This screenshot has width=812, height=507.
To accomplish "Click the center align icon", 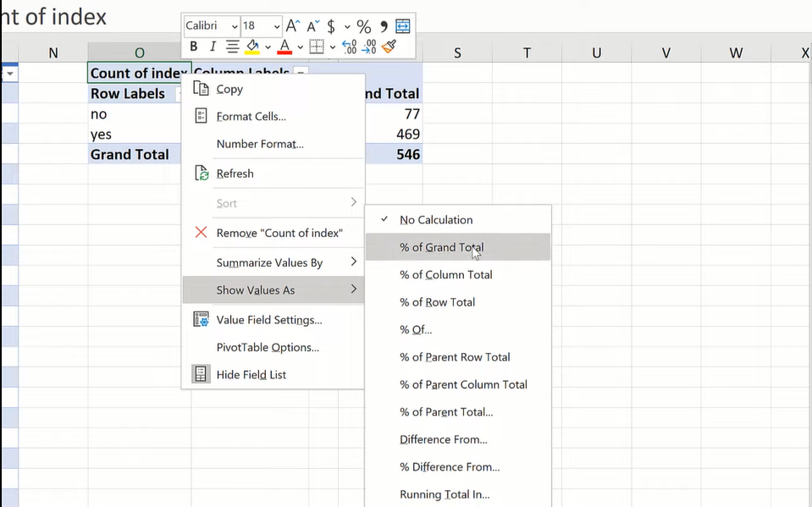I will click(x=233, y=47).
